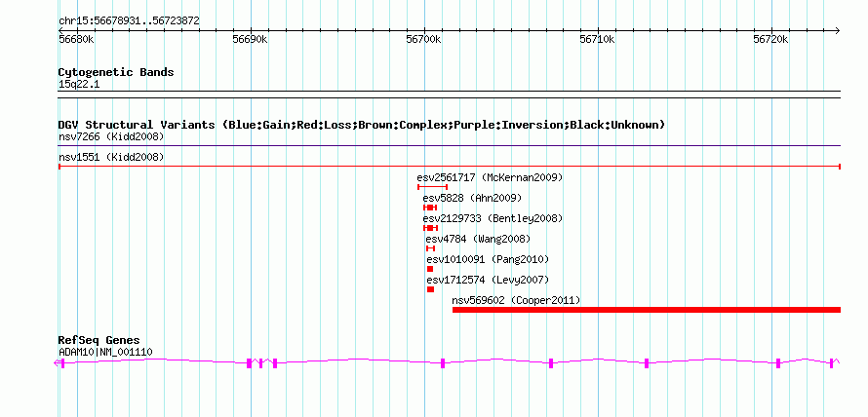Open the esv2129733 (Bentley2008) label
The width and height of the screenshot is (868, 417).
coord(493,218)
